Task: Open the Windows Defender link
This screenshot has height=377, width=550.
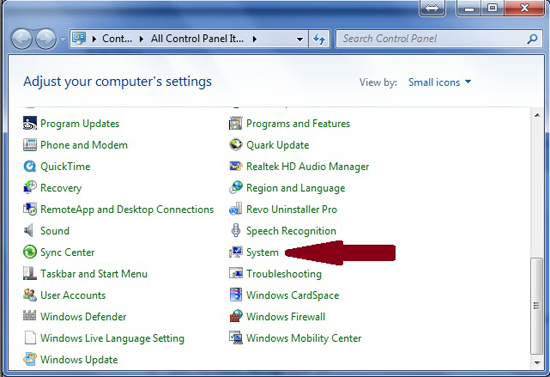Action: [x=83, y=317]
